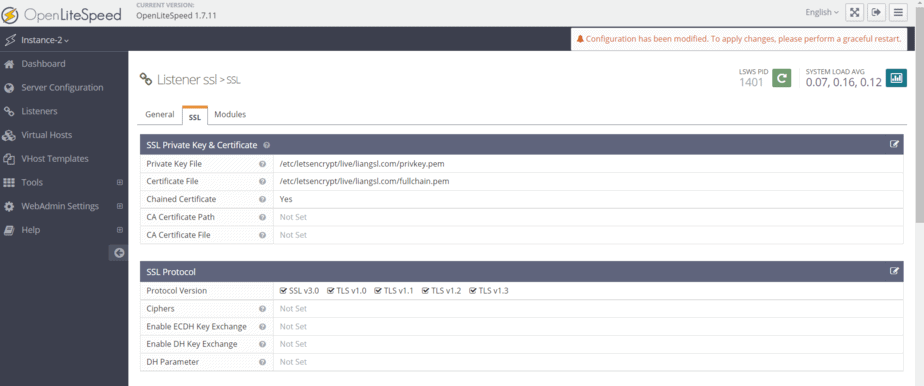Collapse the sidebar with arrow icon
Screen dimensions: 924x386
pos(119,253)
